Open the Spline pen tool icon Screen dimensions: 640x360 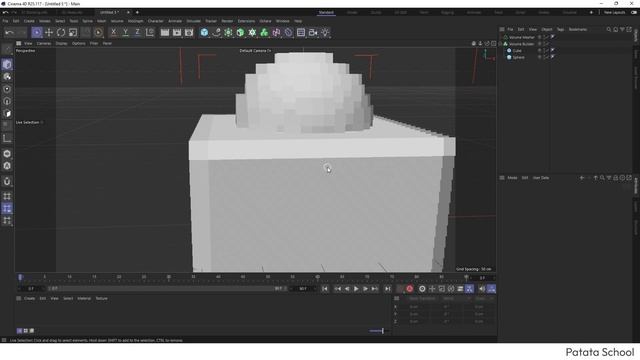point(216,32)
